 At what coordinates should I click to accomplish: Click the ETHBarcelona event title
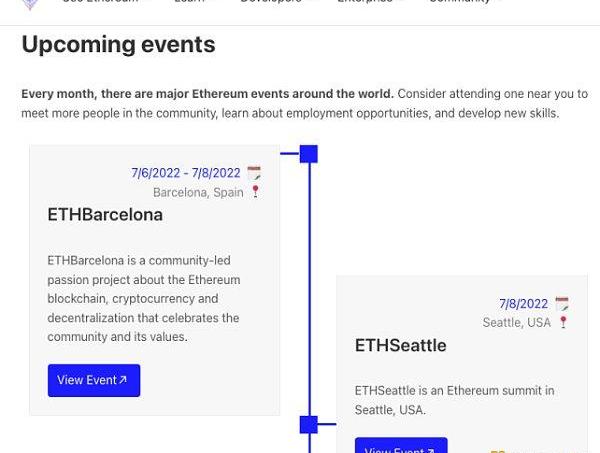(105, 215)
